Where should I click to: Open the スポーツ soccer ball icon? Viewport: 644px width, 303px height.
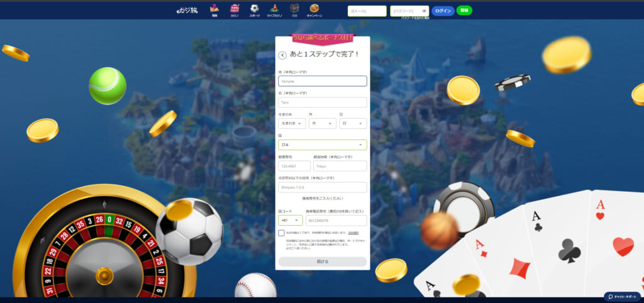pos(255,10)
